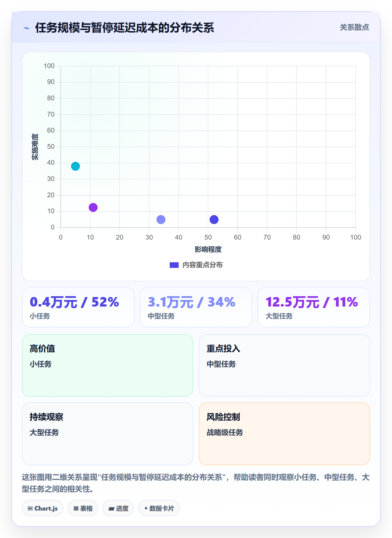Click the 关系散点 label in the header

point(354,27)
